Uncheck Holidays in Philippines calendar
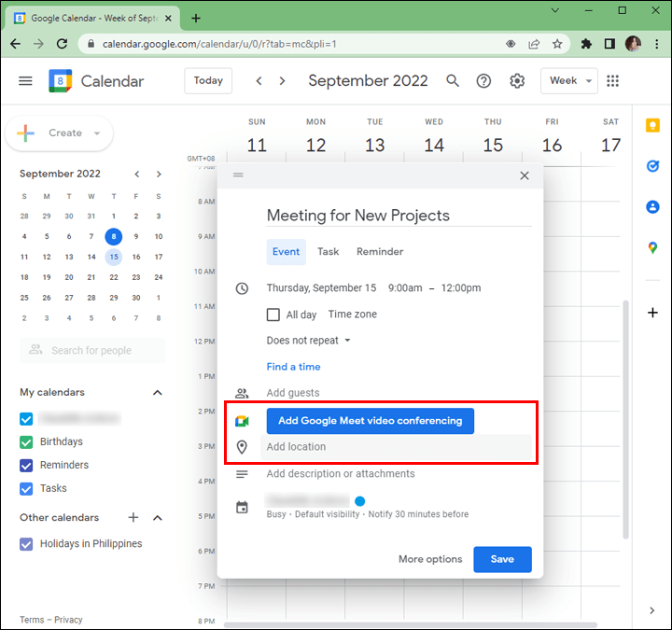The width and height of the screenshot is (672, 630). (x=26, y=544)
